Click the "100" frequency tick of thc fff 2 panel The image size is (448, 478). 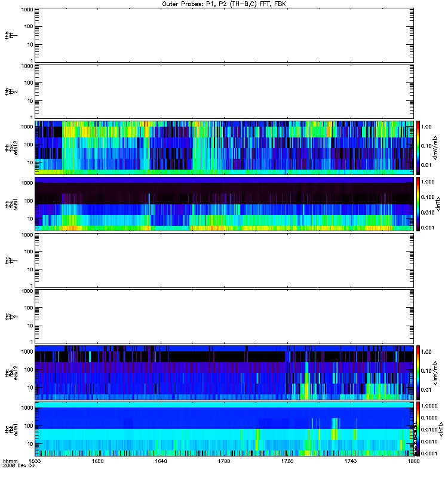click(29, 308)
